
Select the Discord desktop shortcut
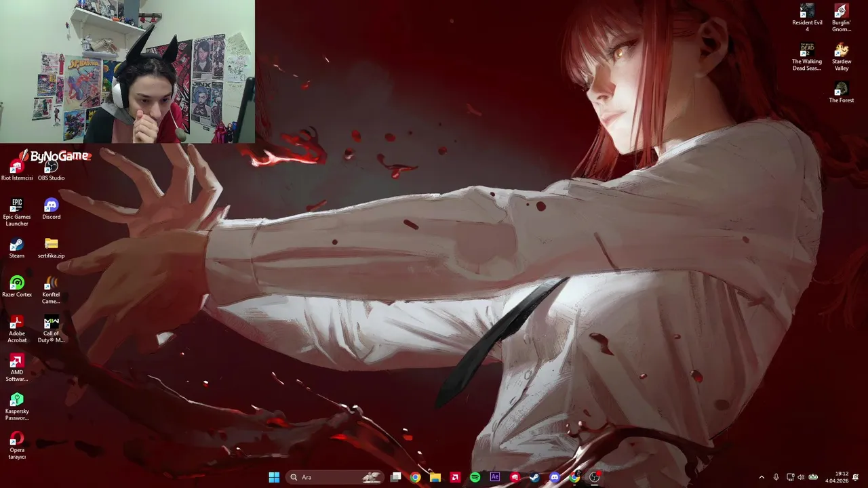pos(51,209)
